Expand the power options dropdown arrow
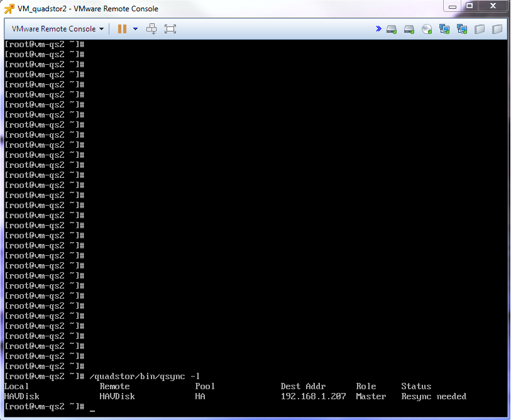The height and width of the screenshot is (420, 511). click(x=136, y=29)
